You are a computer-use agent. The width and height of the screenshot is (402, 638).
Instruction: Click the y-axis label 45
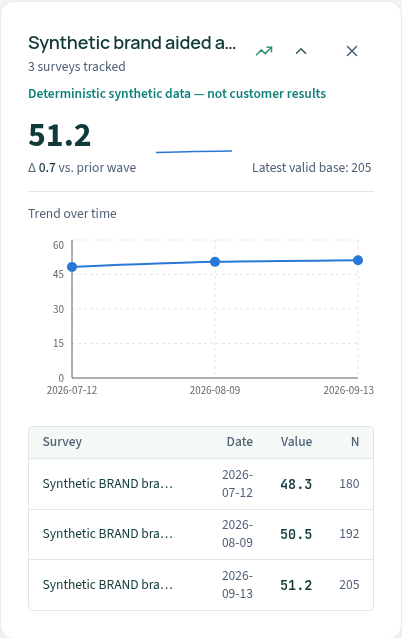pyautogui.click(x=59, y=274)
